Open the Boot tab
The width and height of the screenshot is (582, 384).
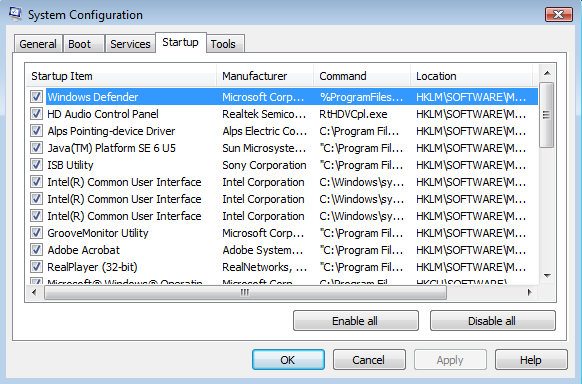84,44
